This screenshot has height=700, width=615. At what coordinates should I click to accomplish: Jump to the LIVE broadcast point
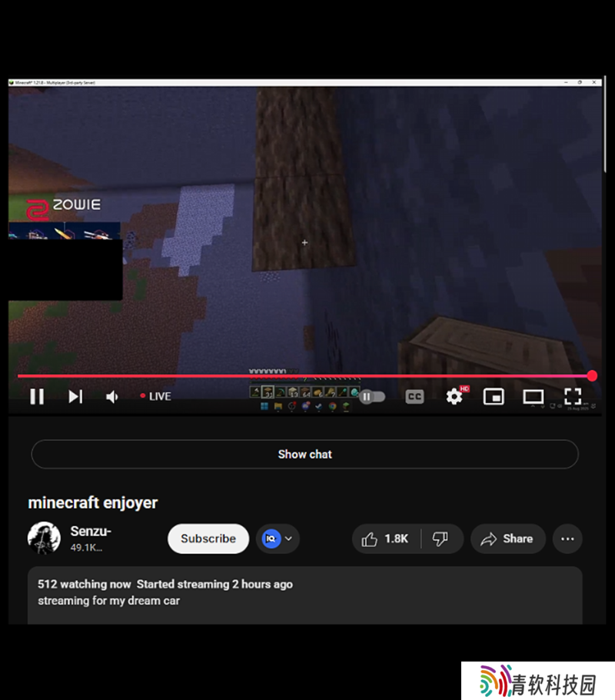coord(155,396)
